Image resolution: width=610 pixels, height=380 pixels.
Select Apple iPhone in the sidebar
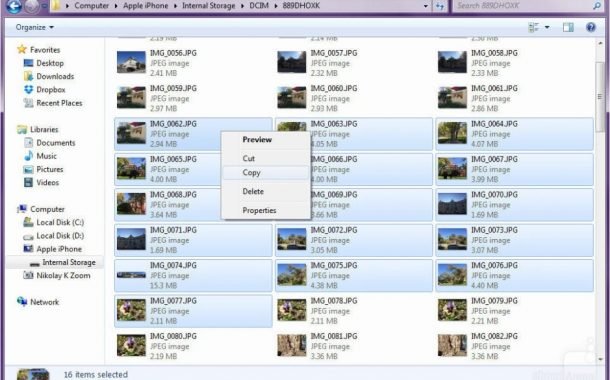[59, 249]
